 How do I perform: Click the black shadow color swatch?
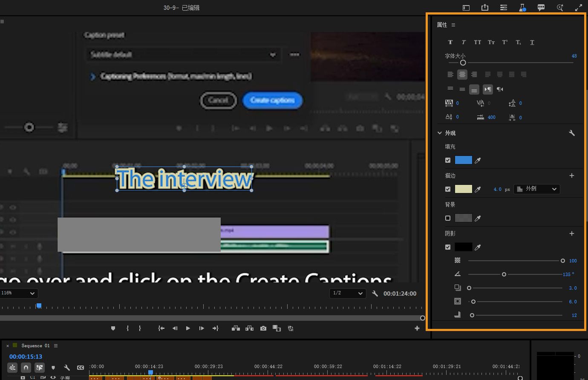[x=464, y=247]
